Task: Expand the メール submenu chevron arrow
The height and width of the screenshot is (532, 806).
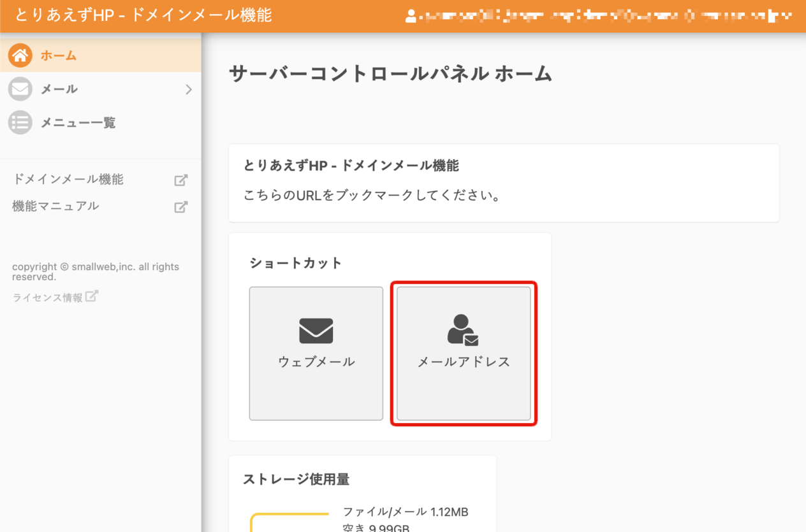Action: pos(188,89)
